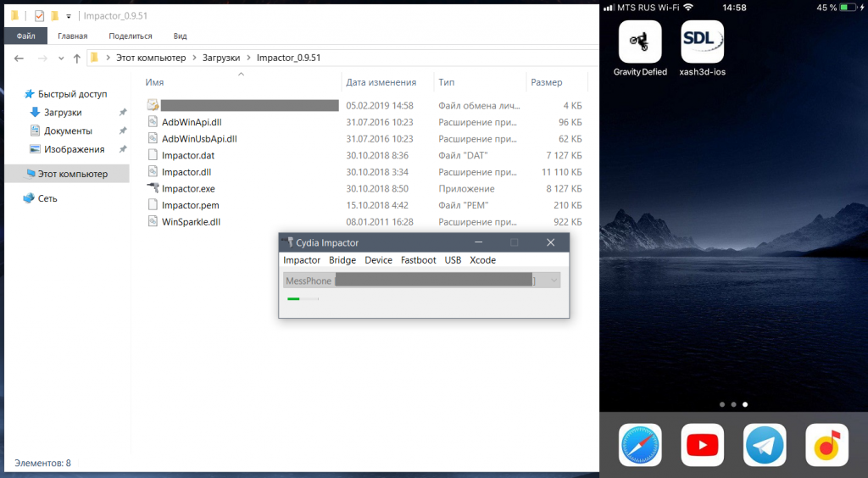Image resolution: width=868 pixels, height=478 pixels.
Task: Expand the MessPhone device dropdown
Action: click(554, 280)
